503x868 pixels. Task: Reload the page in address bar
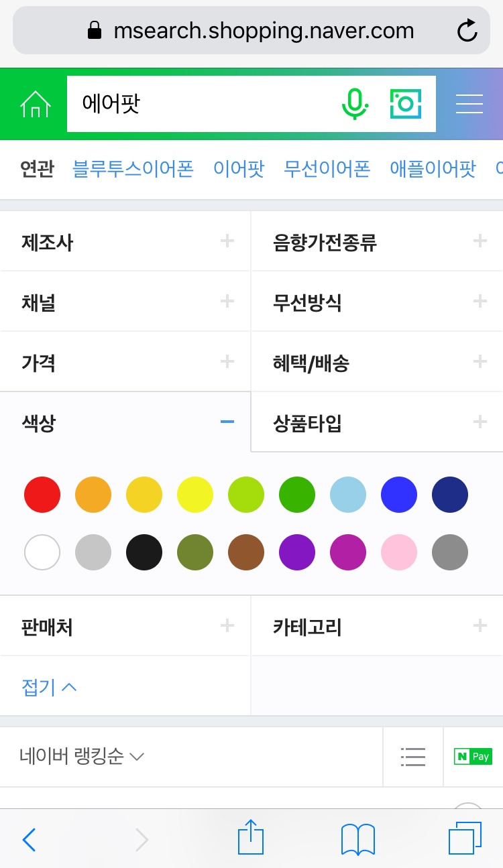[467, 31]
